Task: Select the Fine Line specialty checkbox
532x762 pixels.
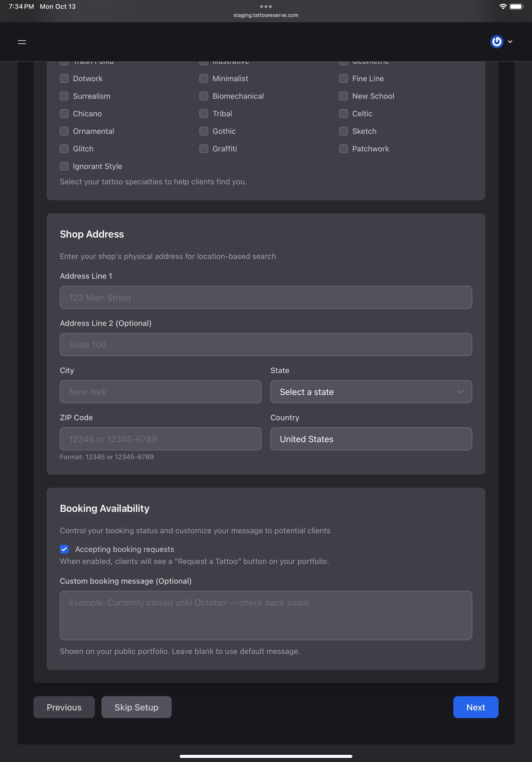Action: (344, 79)
